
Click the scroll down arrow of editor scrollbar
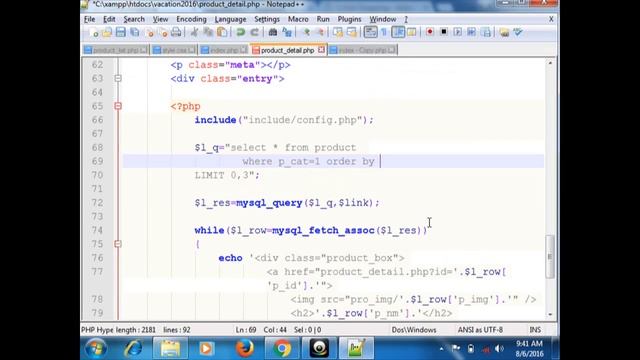click(x=550, y=315)
